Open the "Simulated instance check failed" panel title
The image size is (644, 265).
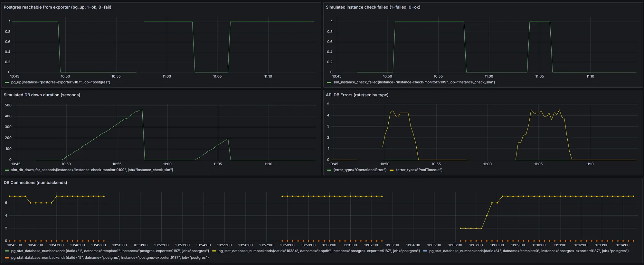click(x=373, y=7)
